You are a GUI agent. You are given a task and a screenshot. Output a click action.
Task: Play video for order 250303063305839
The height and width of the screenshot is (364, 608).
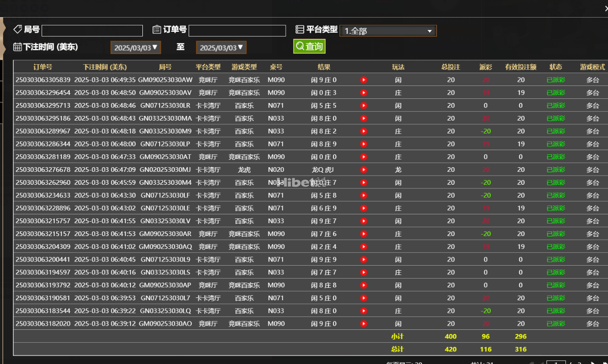pyautogui.click(x=364, y=80)
